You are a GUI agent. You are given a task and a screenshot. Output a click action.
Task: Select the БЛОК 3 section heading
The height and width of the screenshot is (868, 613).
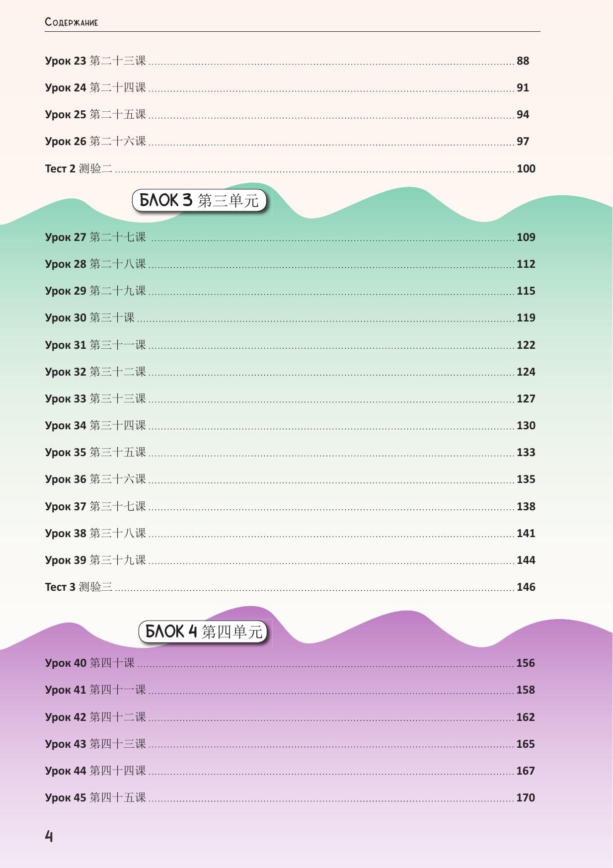tap(199, 200)
